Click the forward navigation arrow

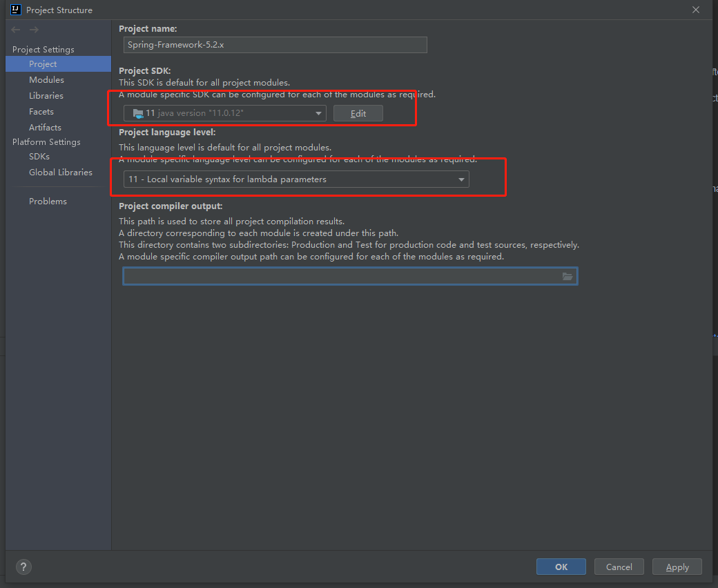tap(34, 30)
